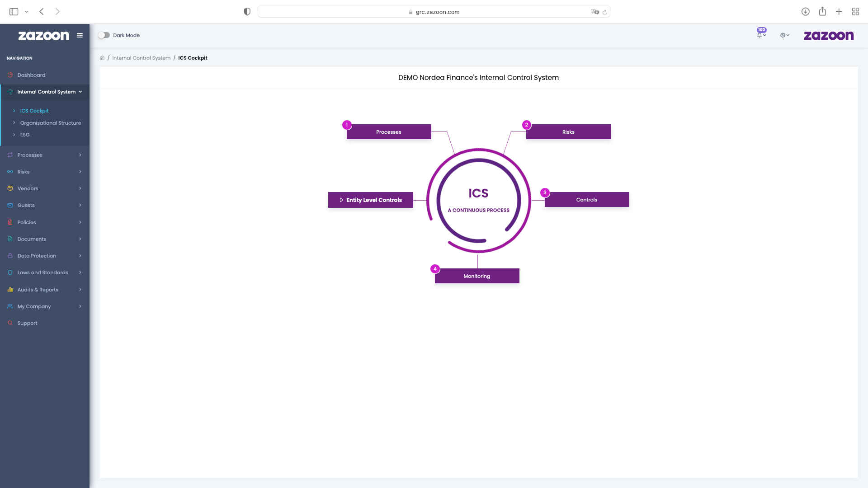
Task: Click the home icon in breadcrumb
Action: click(x=102, y=58)
